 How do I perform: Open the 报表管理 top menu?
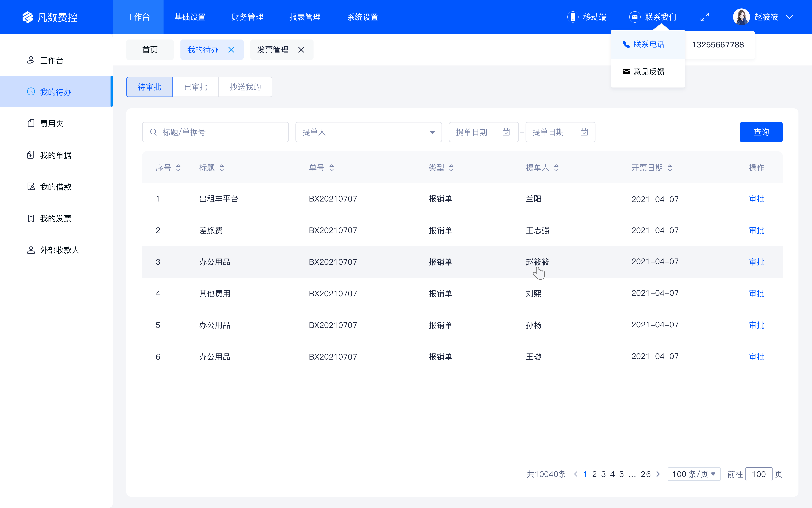click(x=305, y=17)
